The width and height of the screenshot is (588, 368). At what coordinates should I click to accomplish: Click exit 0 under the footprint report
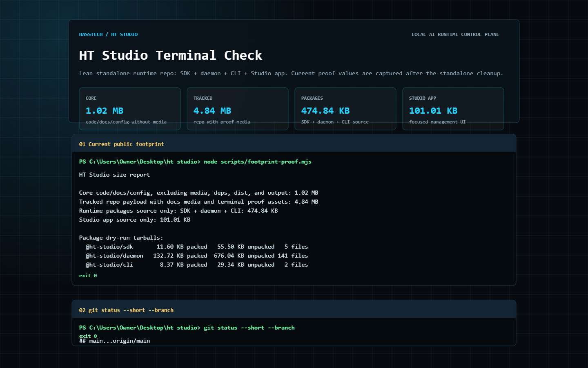pyautogui.click(x=88, y=276)
